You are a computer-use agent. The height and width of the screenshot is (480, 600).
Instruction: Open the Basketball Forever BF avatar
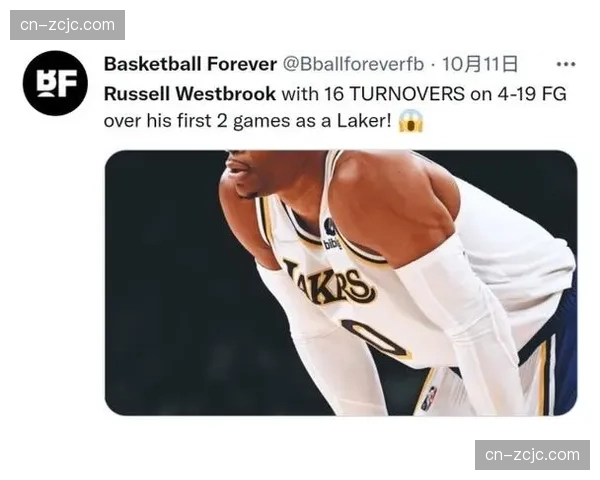coord(55,83)
